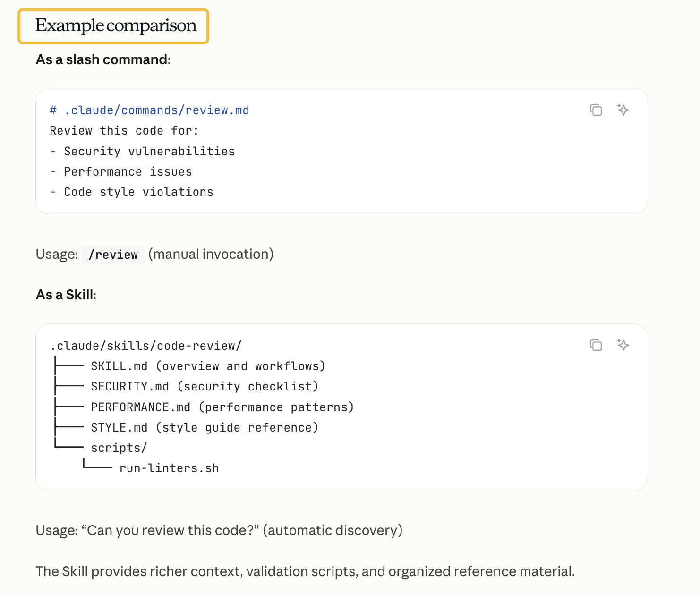Click the run-linters.sh file entry
This screenshot has height=594, width=700.
[169, 468]
